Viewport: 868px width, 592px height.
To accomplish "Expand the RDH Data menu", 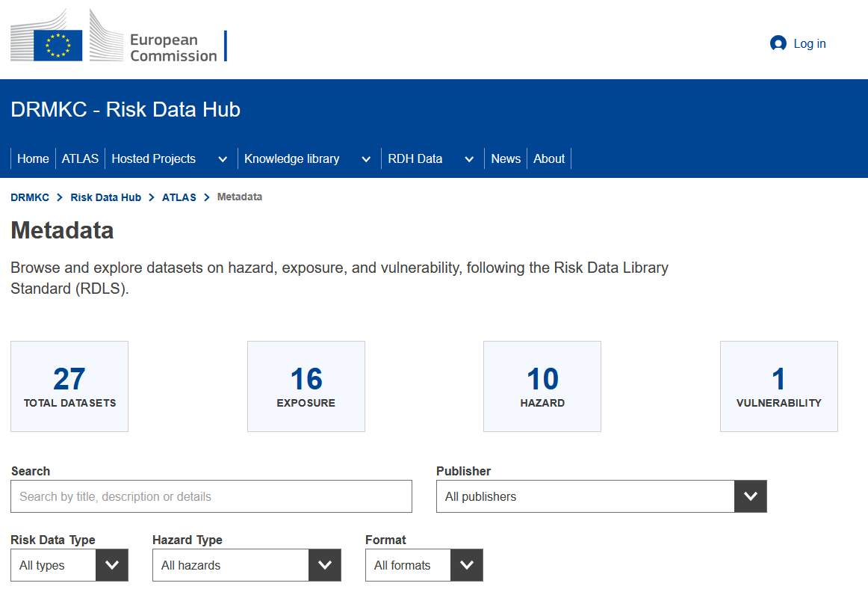I will pyautogui.click(x=415, y=158).
